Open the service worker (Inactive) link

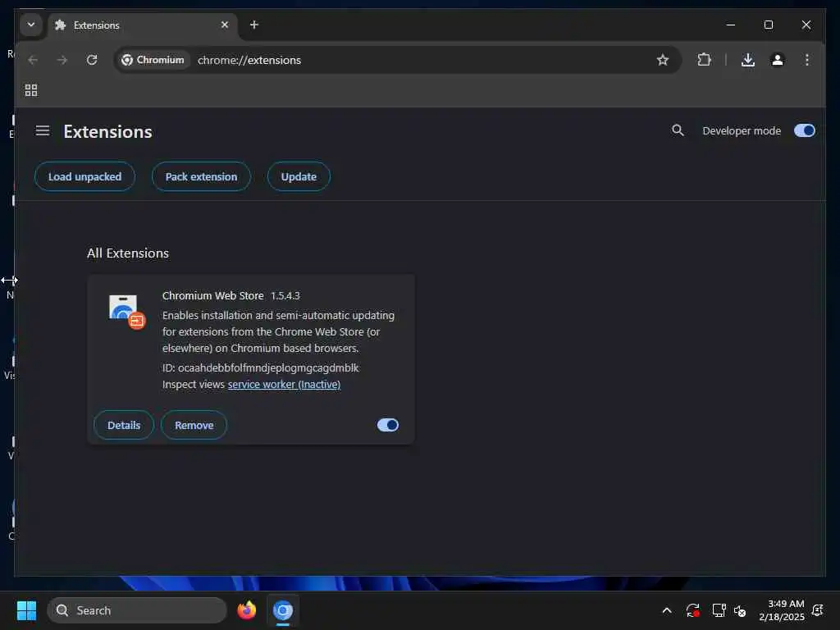(284, 384)
